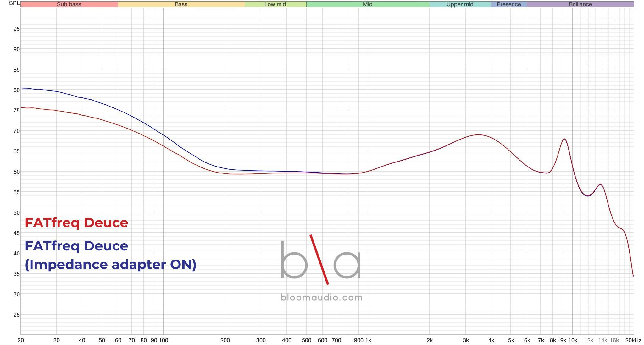Click the 3k frequency axis label
The width and height of the screenshot is (644, 345).
coord(466,340)
